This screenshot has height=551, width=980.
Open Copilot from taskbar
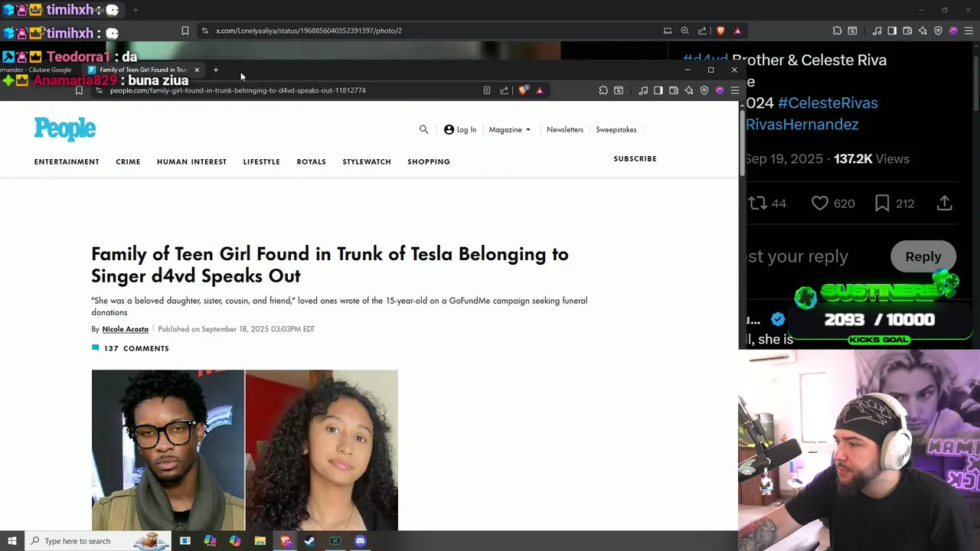click(235, 541)
